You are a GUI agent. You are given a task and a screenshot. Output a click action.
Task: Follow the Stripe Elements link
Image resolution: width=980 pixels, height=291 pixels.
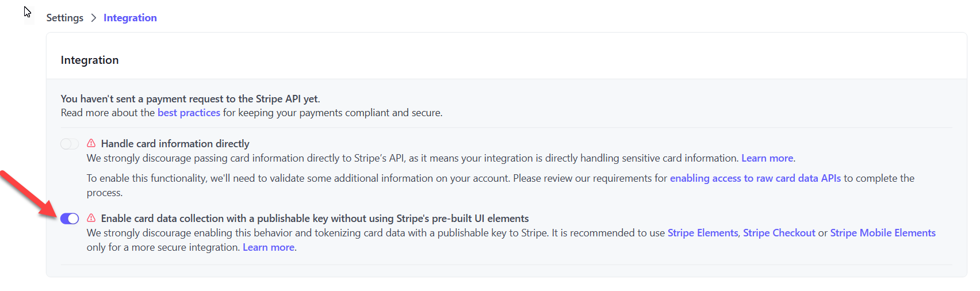702,233
